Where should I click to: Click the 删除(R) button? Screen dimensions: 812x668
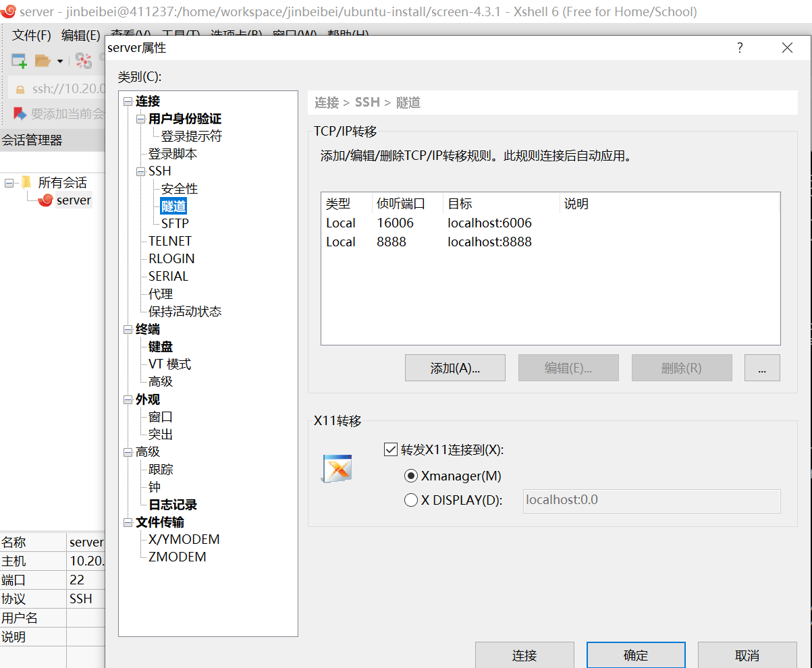pyautogui.click(x=682, y=368)
